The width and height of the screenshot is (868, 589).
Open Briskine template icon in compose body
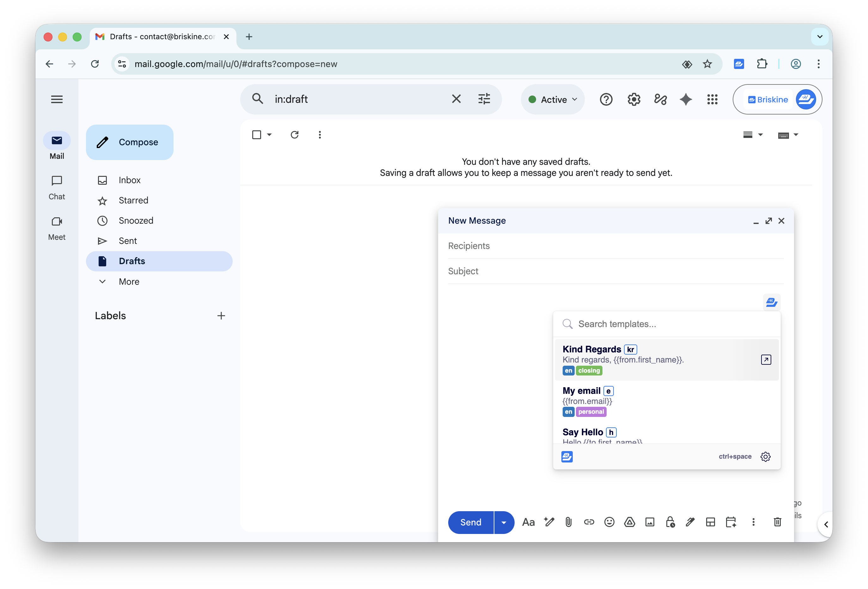click(x=771, y=302)
